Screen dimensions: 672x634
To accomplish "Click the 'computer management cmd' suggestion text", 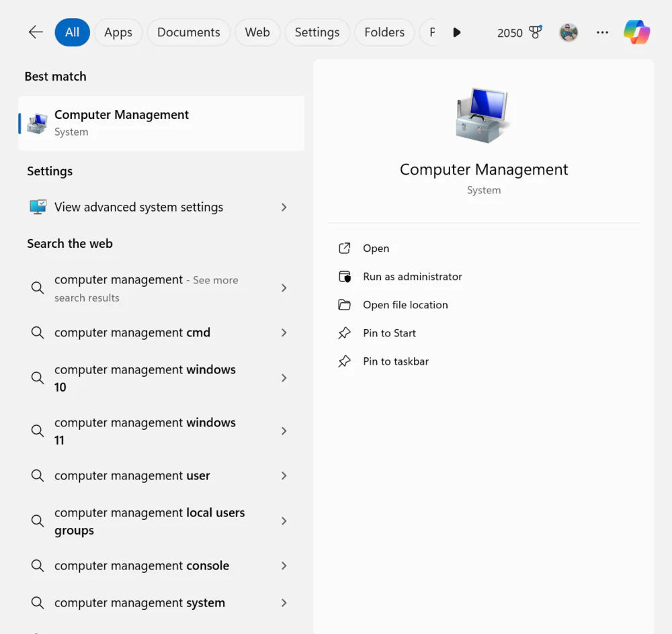I will click(132, 332).
